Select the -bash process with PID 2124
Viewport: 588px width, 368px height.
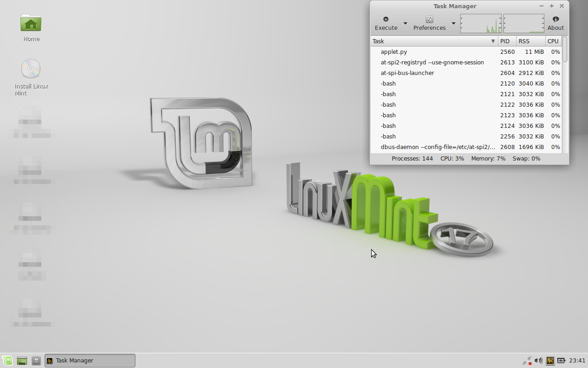(466, 126)
